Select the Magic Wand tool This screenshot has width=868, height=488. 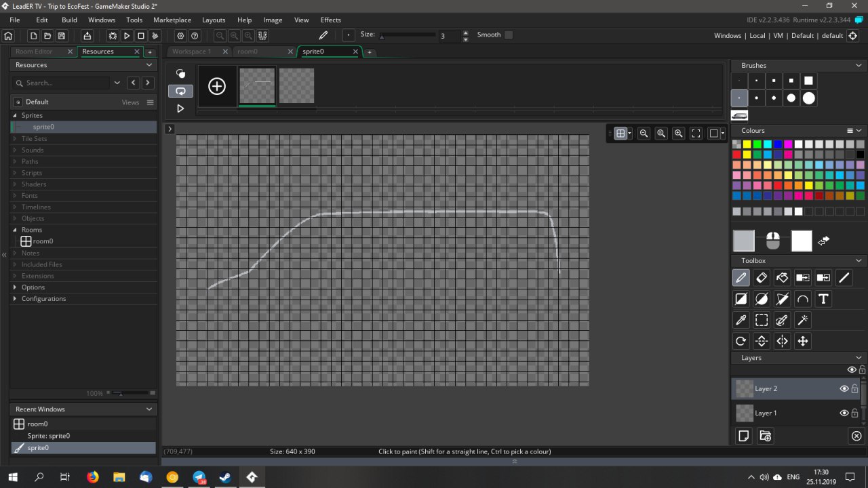click(803, 320)
